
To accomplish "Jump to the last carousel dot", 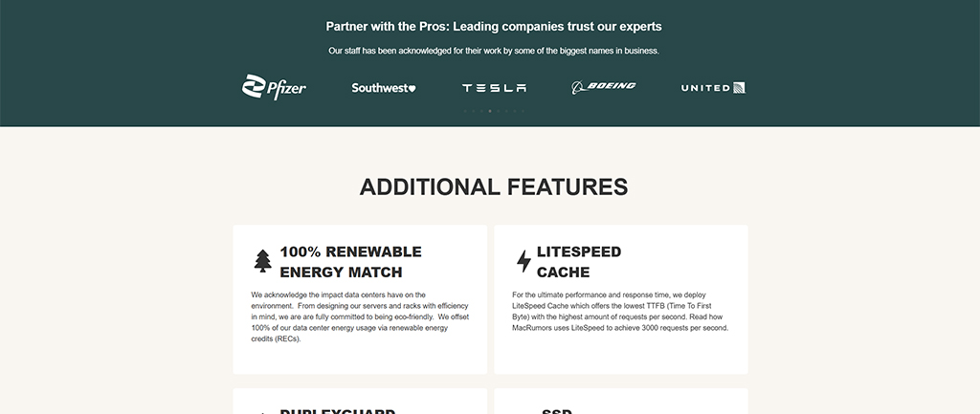I will coord(523,111).
